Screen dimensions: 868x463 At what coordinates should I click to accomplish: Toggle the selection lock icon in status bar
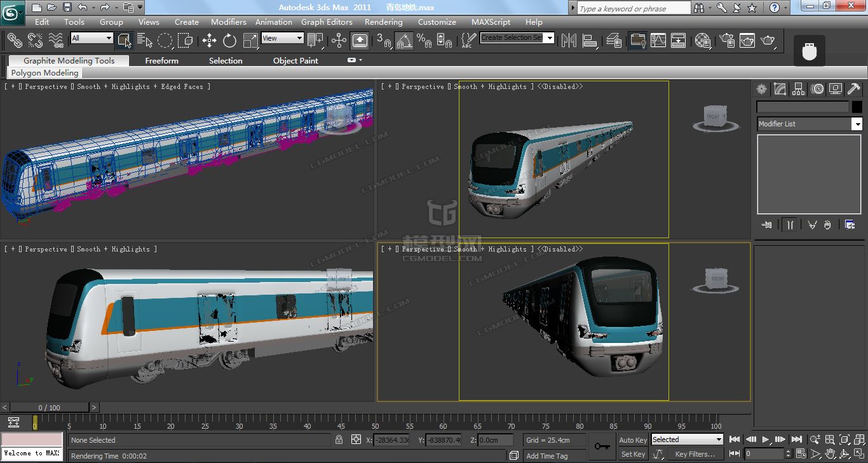point(339,440)
